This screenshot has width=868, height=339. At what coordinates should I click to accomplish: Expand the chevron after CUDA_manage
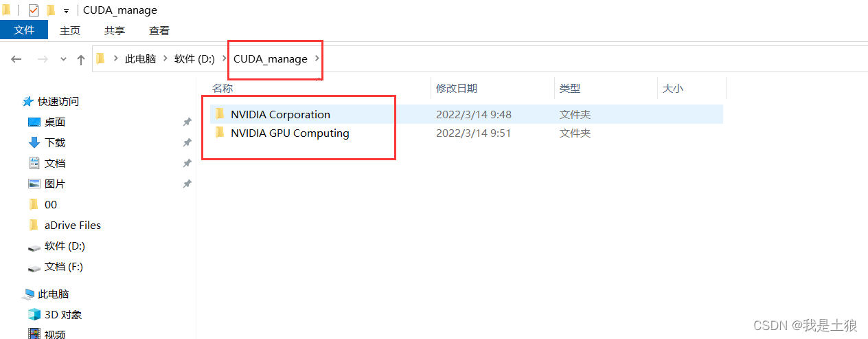(x=317, y=58)
